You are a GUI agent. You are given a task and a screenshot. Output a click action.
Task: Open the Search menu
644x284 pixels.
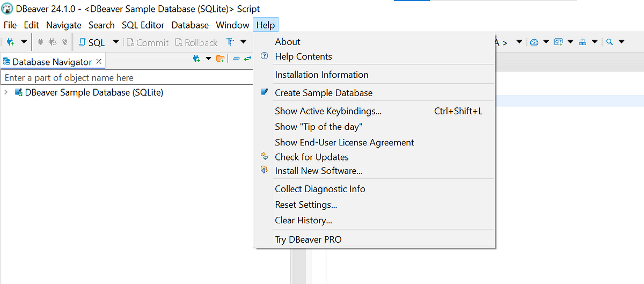[x=101, y=25]
